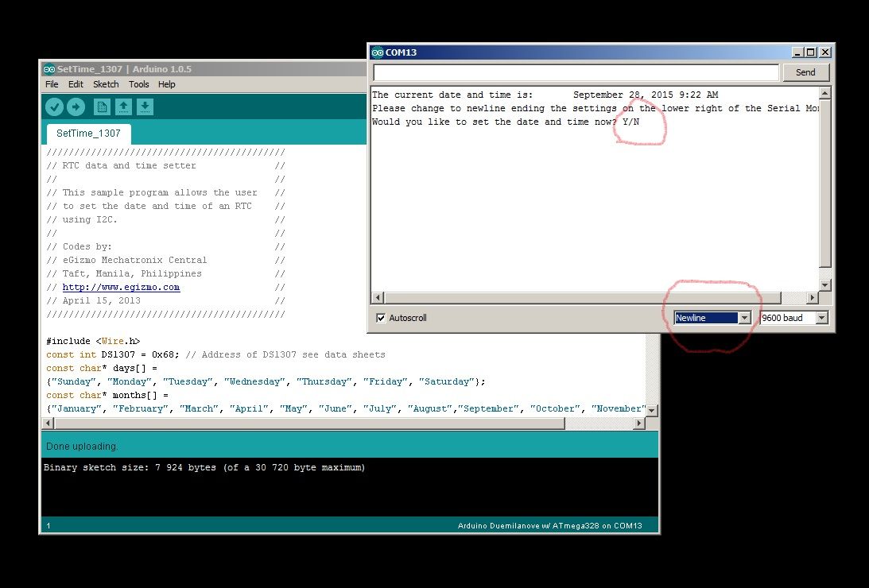Open the Newline line-ending dropdown

pyautogui.click(x=712, y=318)
